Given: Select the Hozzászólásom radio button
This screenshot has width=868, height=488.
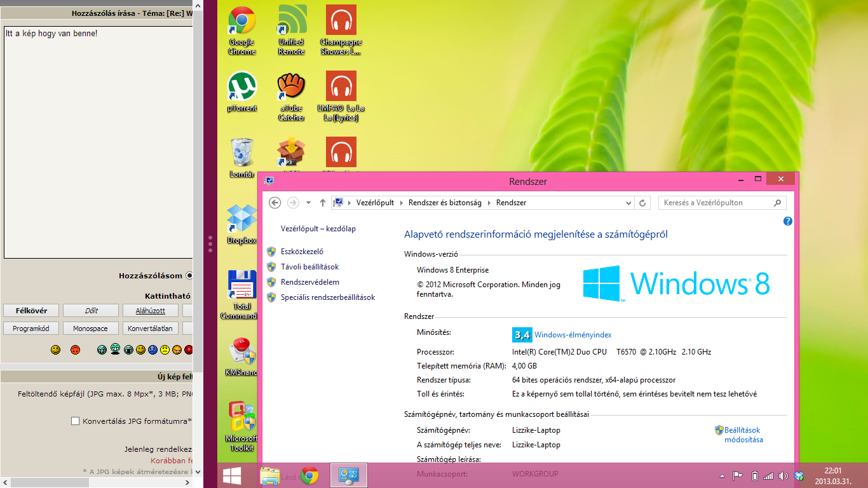Looking at the screenshot, I should click(189, 276).
